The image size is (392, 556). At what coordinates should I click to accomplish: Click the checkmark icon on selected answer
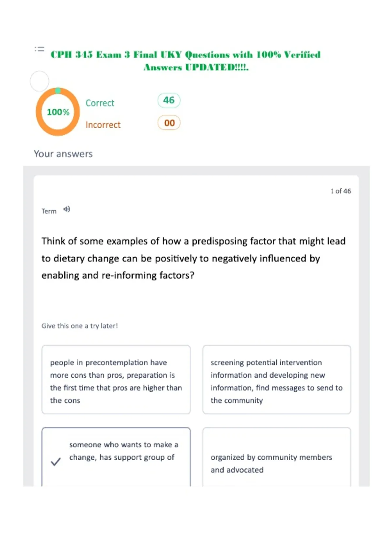[x=56, y=461]
